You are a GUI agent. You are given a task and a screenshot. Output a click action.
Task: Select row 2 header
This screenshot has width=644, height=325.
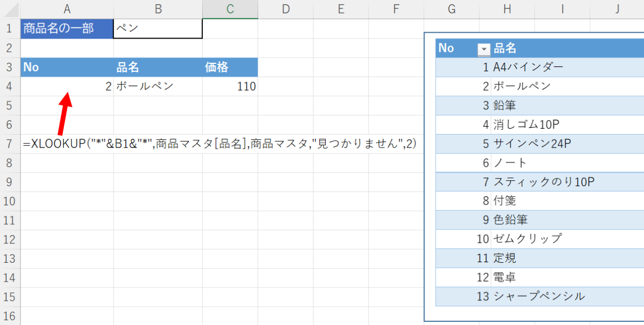tap(10, 48)
